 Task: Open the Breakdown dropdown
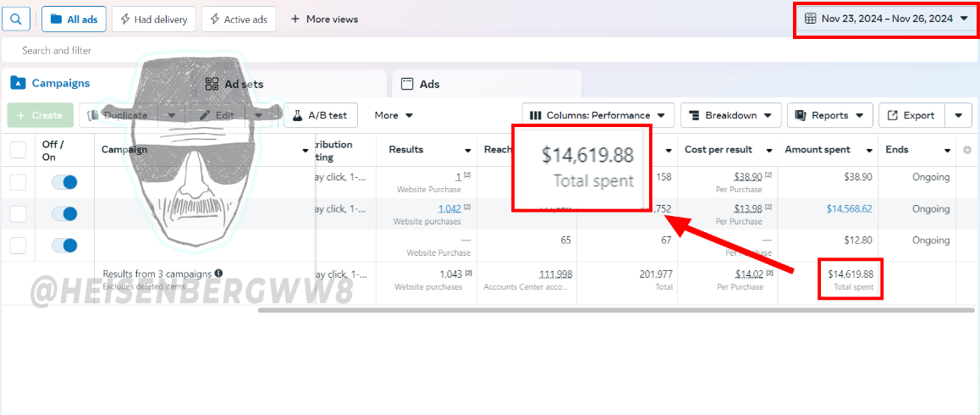tap(730, 115)
